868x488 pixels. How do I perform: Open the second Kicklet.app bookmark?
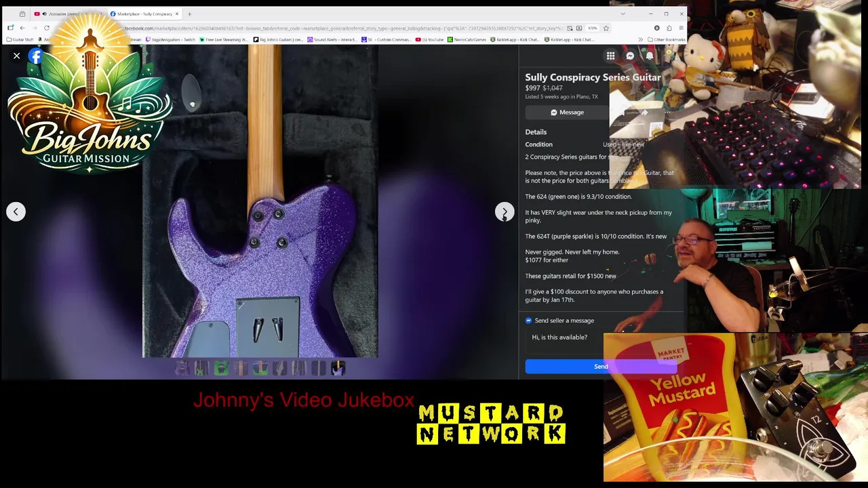(569, 39)
